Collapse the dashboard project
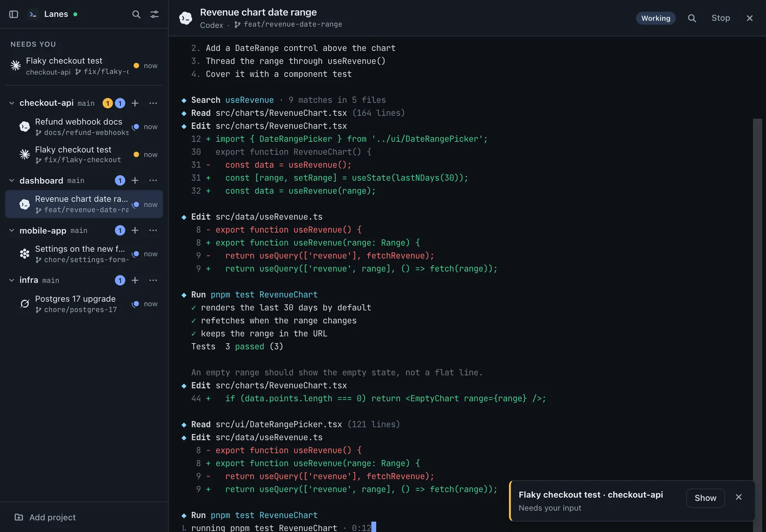The image size is (766, 532). tap(11, 180)
